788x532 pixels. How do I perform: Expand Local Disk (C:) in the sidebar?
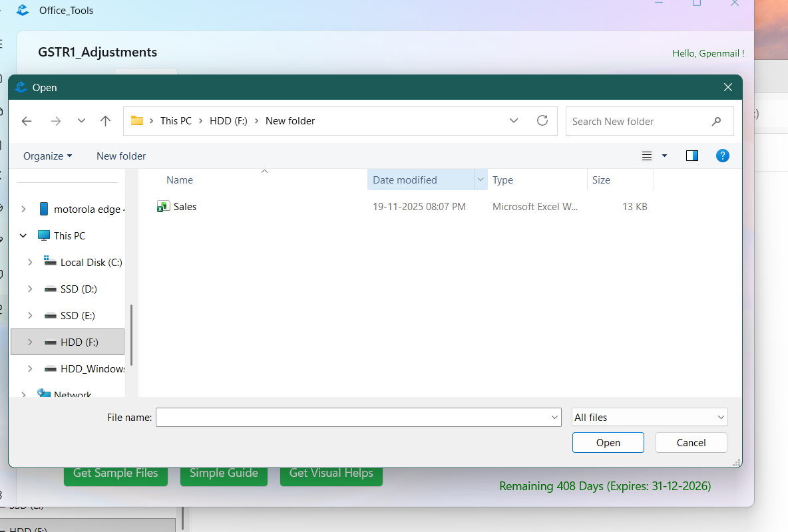click(x=29, y=262)
